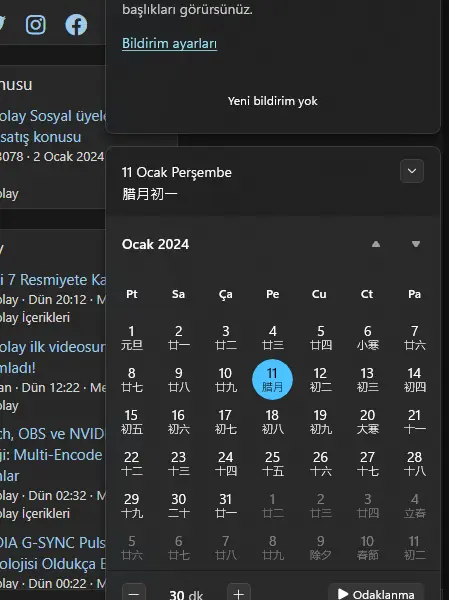449x600 pixels.
Task: Open the Instagram icon link
Action: (36, 25)
